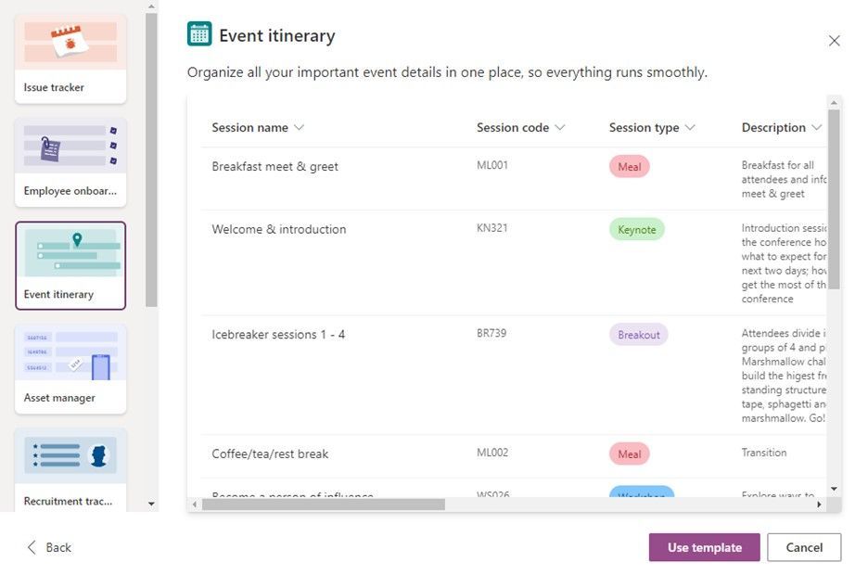Expand the Session name column dropdown
The image size is (868, 588).
tap(299, 128)
